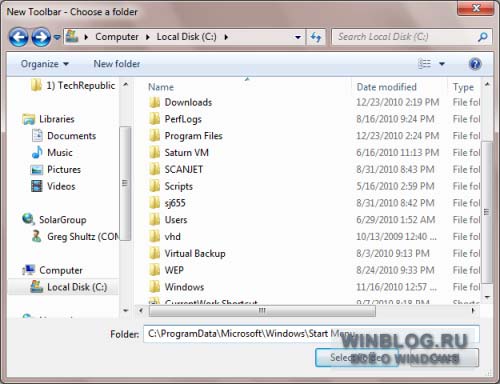Close the New Toolbar dialog
Image resolution: width=500 pixels, height=384 pixels.
point(476,8)
